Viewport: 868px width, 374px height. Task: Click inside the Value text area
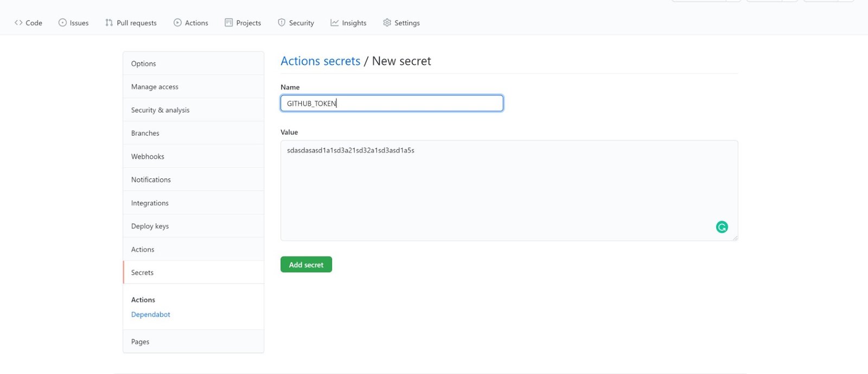[509, 191]
